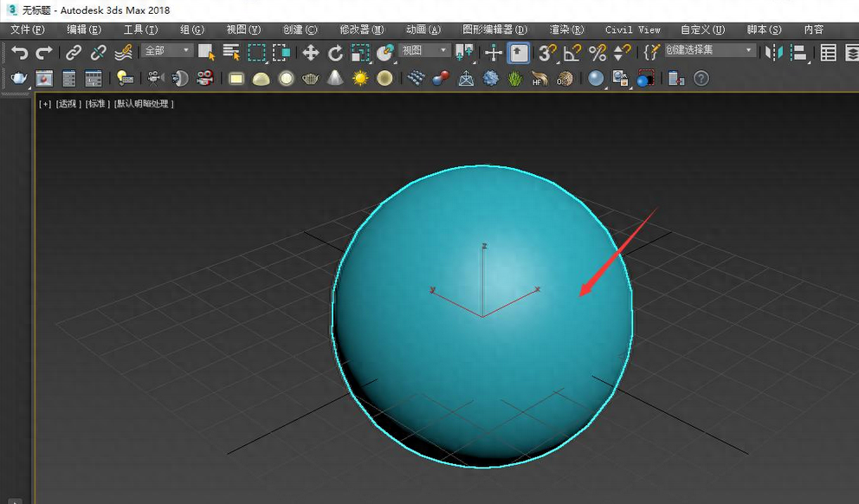Open the 图形编辑器(D) menu
This screenshot has width=859, height=504.
pos(494,29)
